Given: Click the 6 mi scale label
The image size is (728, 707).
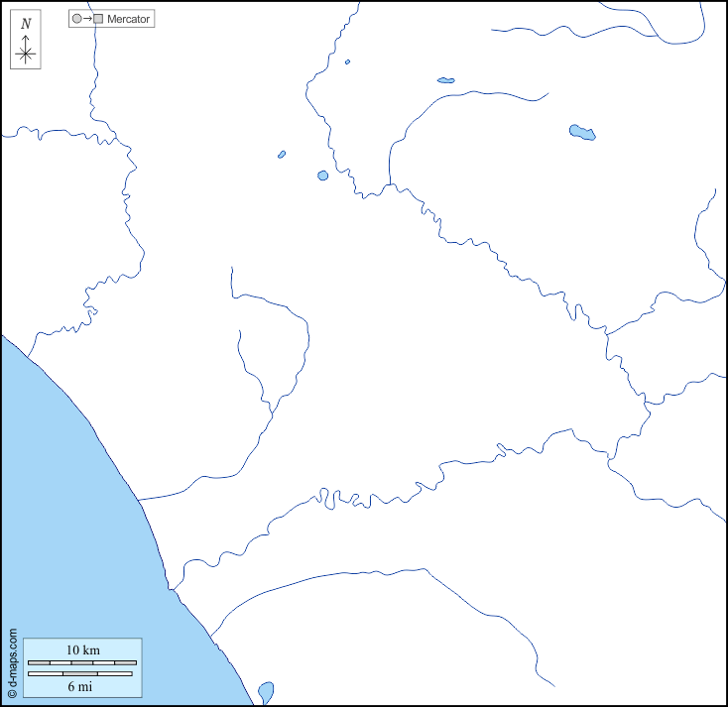Looking at the screenshot, I should click(x=81, y=686).
